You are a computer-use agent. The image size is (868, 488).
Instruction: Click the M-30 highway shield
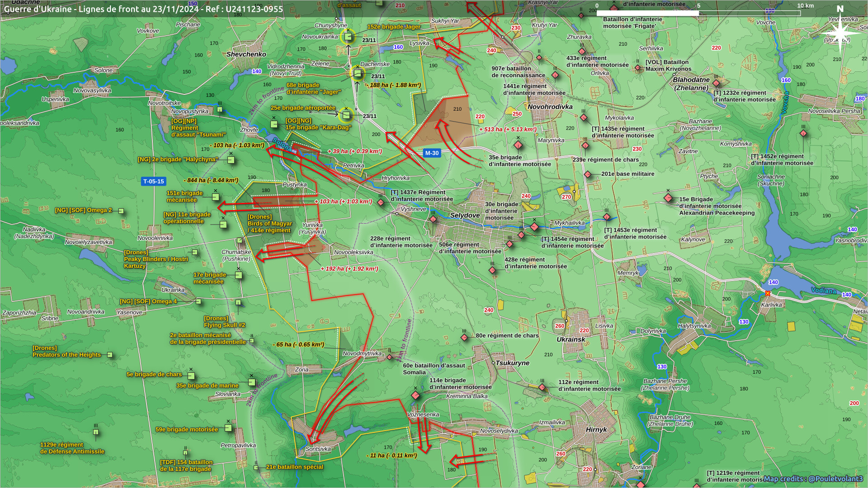tap(432, 153)
